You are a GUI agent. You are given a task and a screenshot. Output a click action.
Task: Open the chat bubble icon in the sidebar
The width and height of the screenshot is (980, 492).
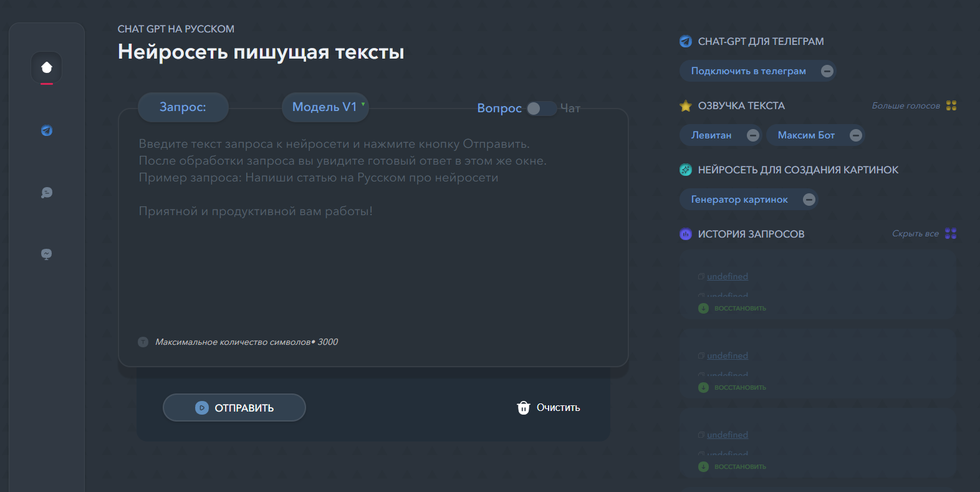point(47,193)
